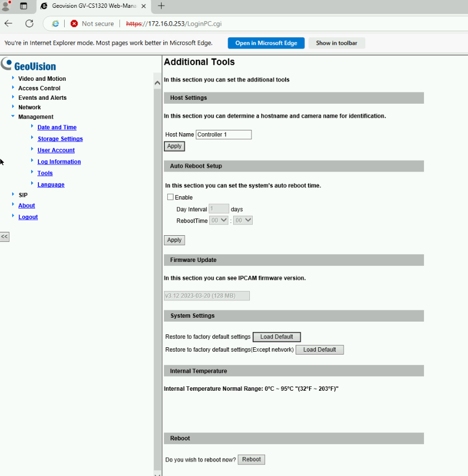This screenshot has width=468, height=476.
Task: Click the tab actions icon in title bar
Action: pos(23,6)
